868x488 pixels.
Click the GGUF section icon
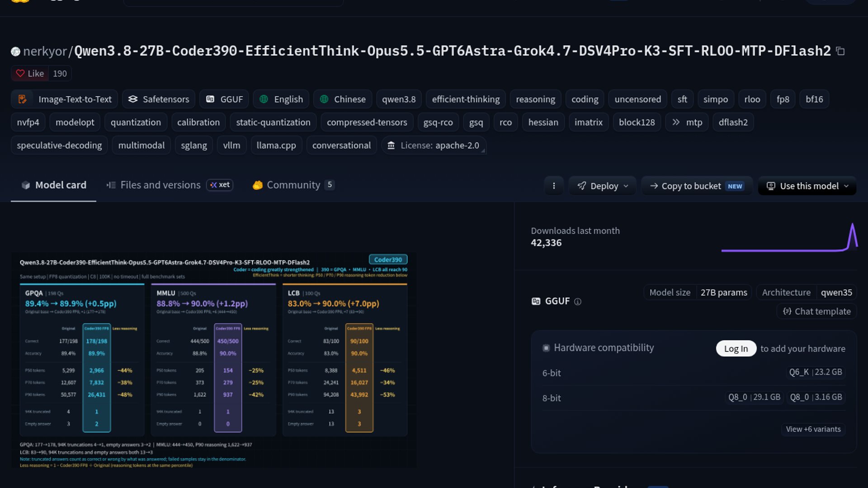tap(536, 301)
